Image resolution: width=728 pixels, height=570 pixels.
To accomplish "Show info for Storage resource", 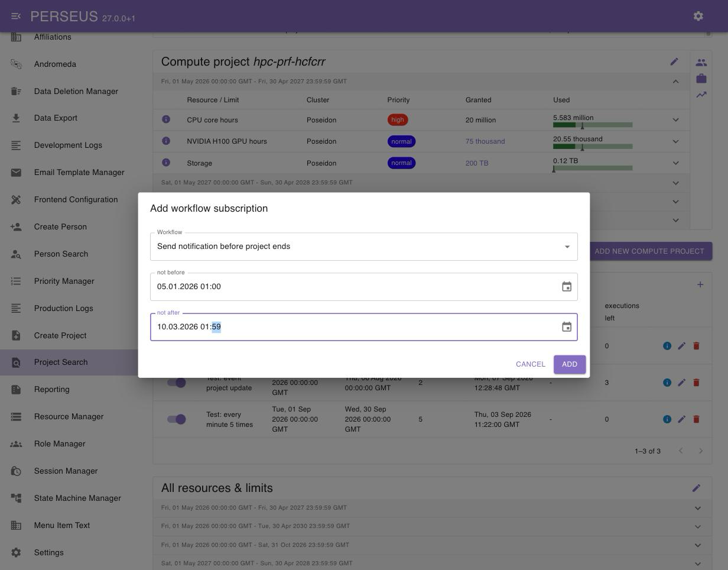I will click(x=166, y=163).
